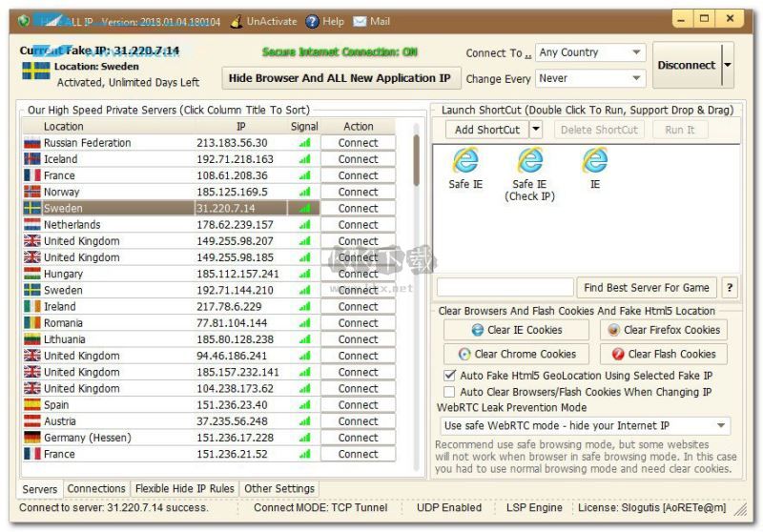Connect to the Spain server

click(x=359, y=404)
